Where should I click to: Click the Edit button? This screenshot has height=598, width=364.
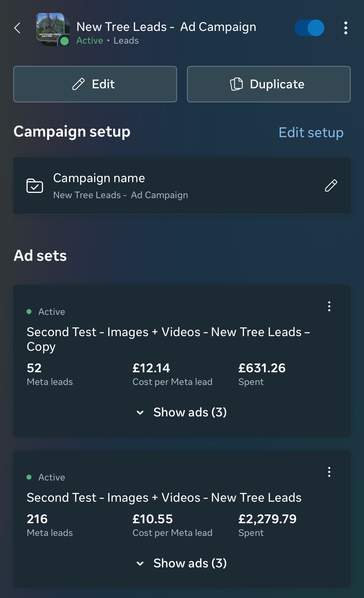pyautogui.click(x=95, y=84)
